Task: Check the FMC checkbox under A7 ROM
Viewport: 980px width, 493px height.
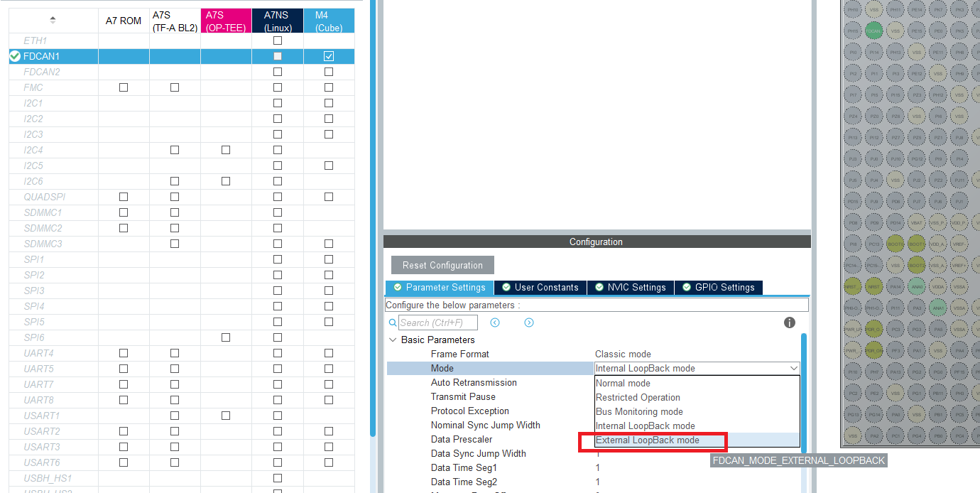Action: pyautogui.click(x=123, y=87)
